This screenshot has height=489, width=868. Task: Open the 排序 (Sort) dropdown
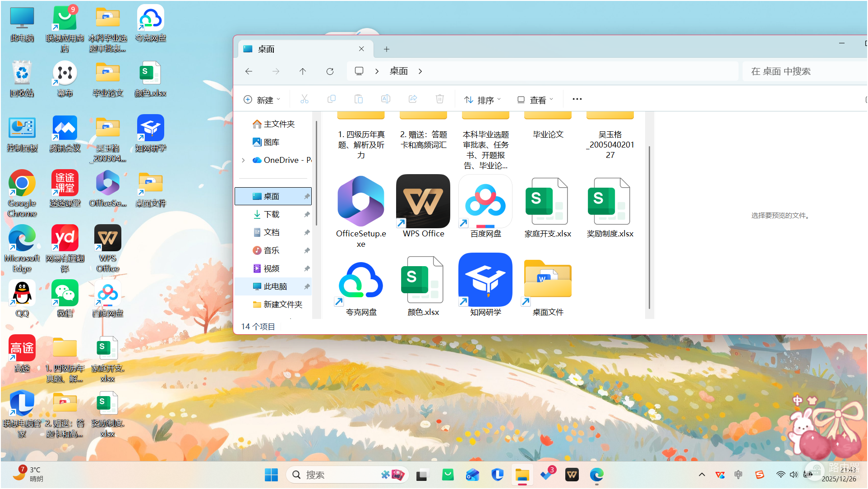(483, 100)
